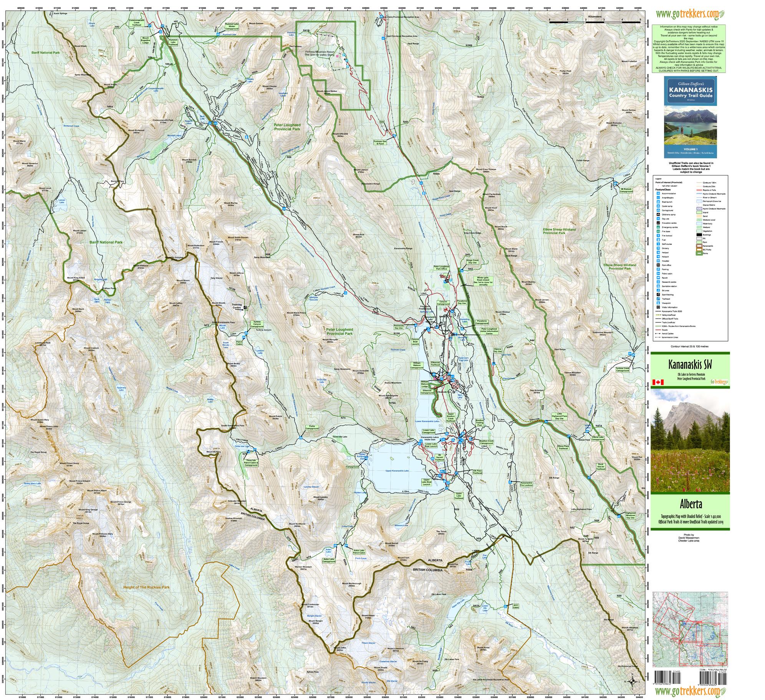Click the Kings Creek Day Use map icon
The width and height of the screenshot is (765, 700).
click(x=462, y=271)
